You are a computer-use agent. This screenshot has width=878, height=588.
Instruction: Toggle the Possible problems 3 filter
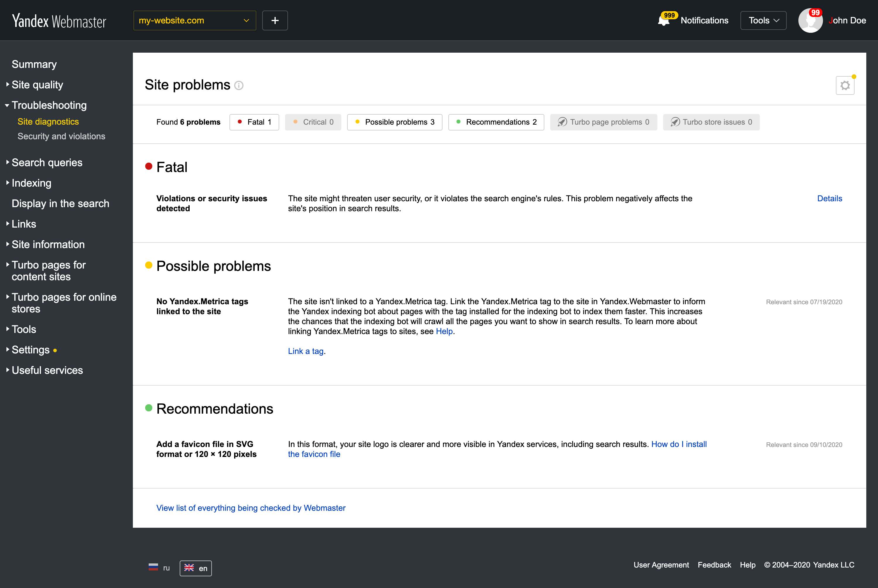[x=395, y=122]
